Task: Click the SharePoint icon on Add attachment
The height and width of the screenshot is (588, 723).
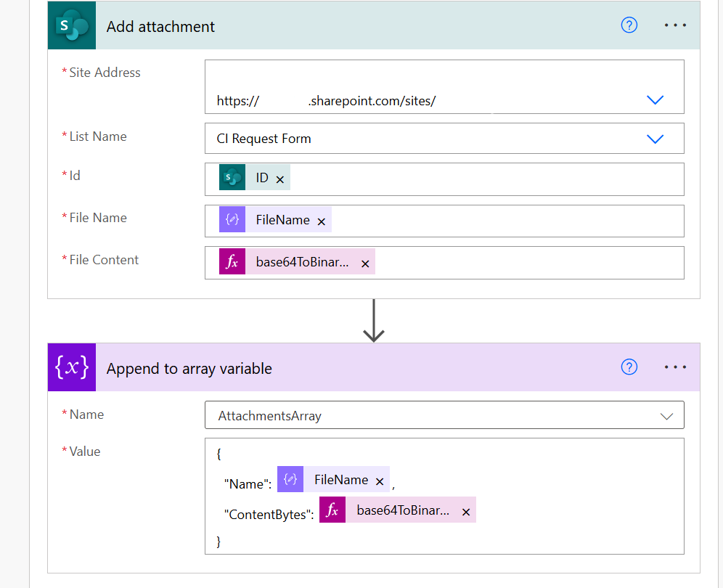Action: coord(71,25)
